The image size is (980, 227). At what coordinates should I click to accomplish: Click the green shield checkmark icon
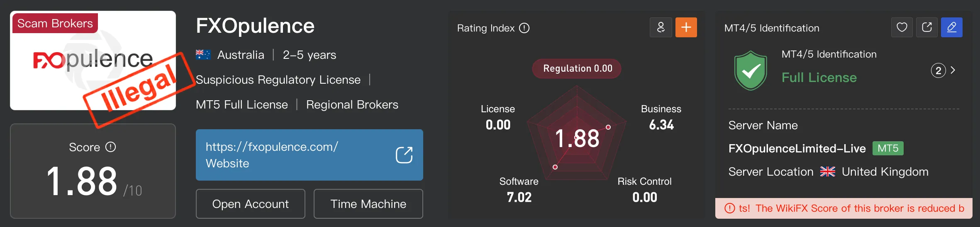[x=751, y=70]
